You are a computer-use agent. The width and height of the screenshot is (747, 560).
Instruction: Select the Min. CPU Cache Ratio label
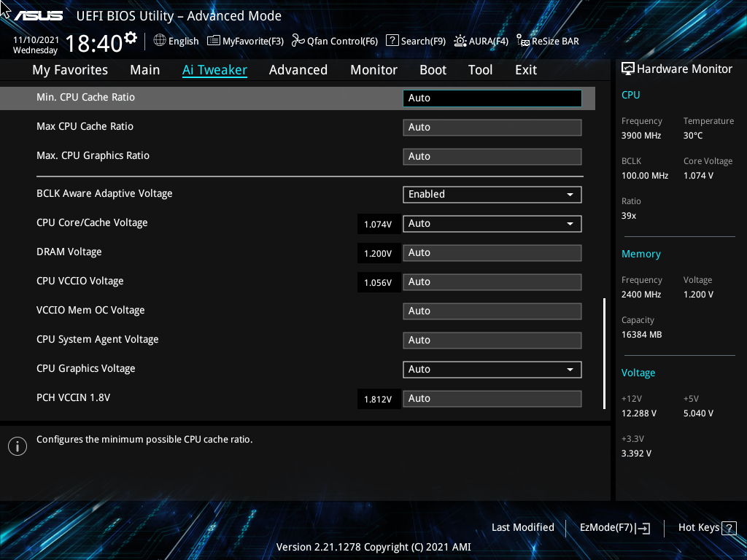[86, 97]
